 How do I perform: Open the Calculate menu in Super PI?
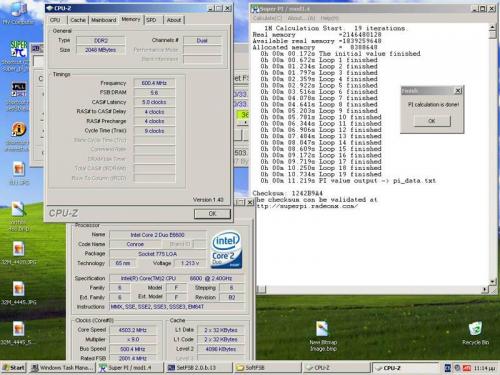(x=267, y=18)
